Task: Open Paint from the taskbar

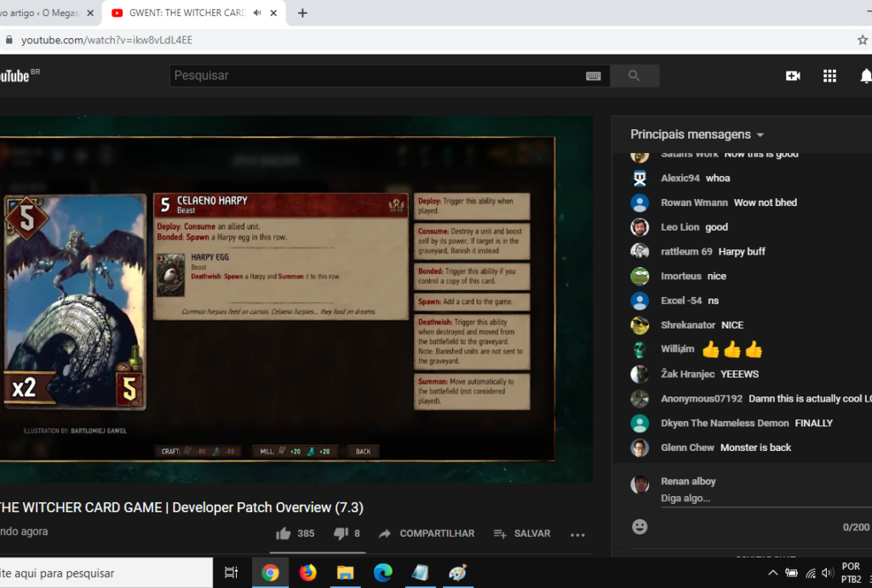Action: click(x=457, y=573)
